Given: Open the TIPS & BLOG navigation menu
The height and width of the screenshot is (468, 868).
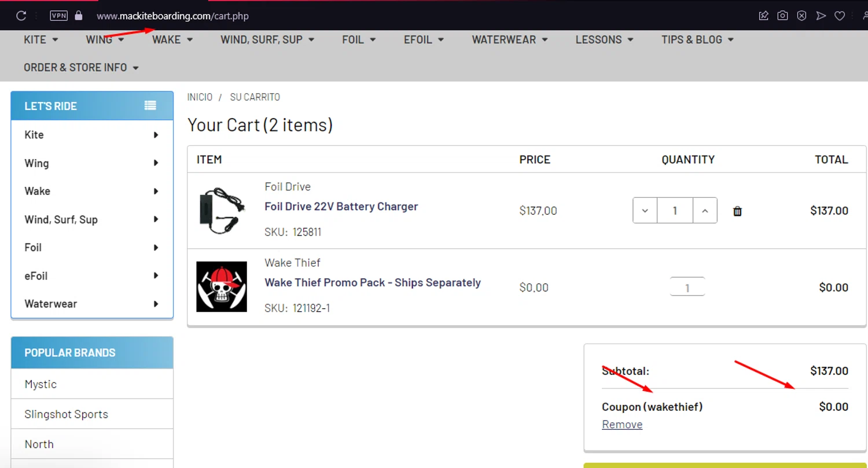Looking at the screenshot, I should pyautogui.click(x=698, y=39).
